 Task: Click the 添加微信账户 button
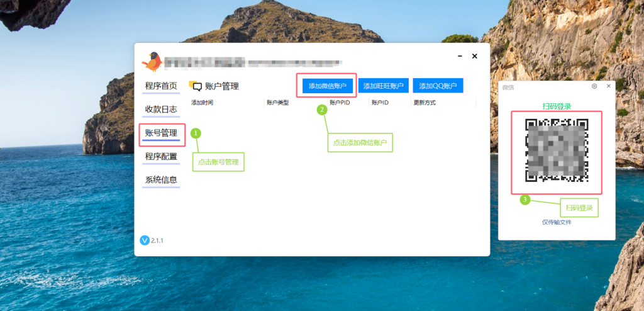pos(328,86)
